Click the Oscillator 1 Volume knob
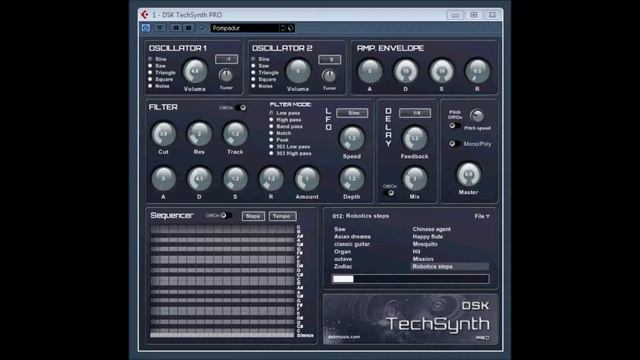This screenshot has height=360, width=640. pyautogui.click(x=195, y=71)
